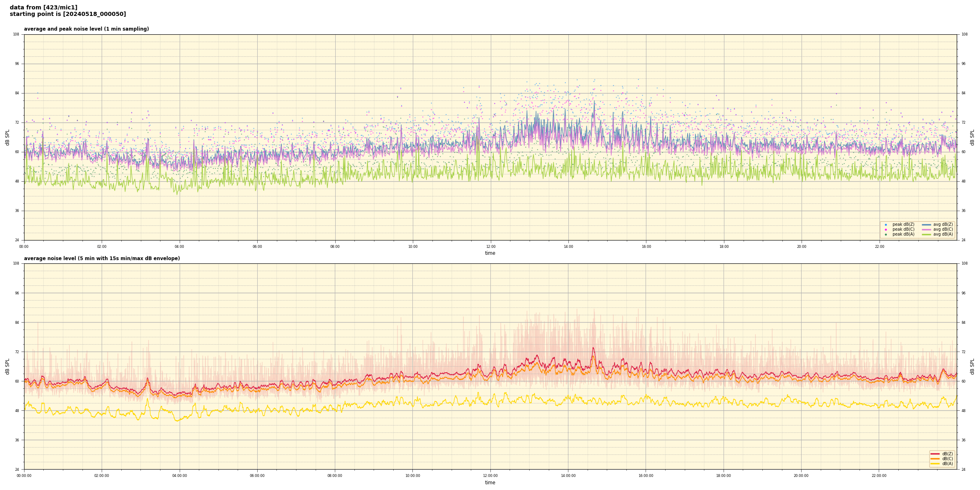Click the 12:00 tick label on upper chart

[x=490, y=247]
